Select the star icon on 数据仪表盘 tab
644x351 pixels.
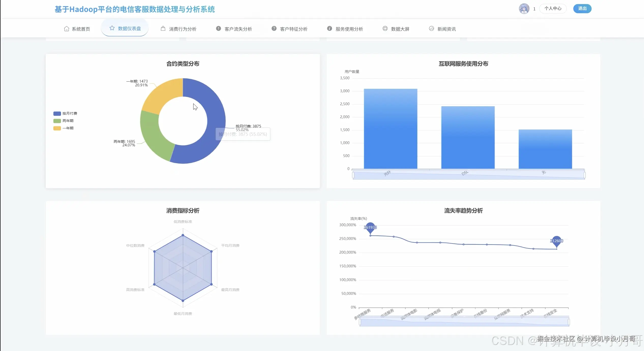112,28
